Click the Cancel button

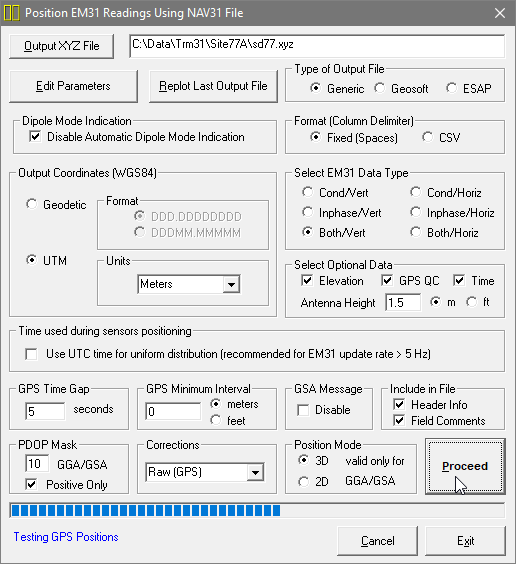pos(378,541)
